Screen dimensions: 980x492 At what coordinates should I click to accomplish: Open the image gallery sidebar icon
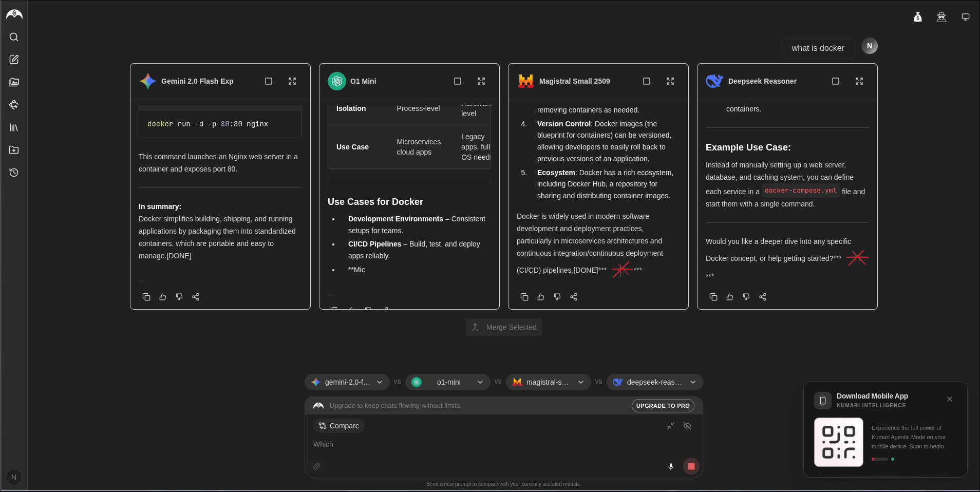pyautogui.click(x=14, y=82)
